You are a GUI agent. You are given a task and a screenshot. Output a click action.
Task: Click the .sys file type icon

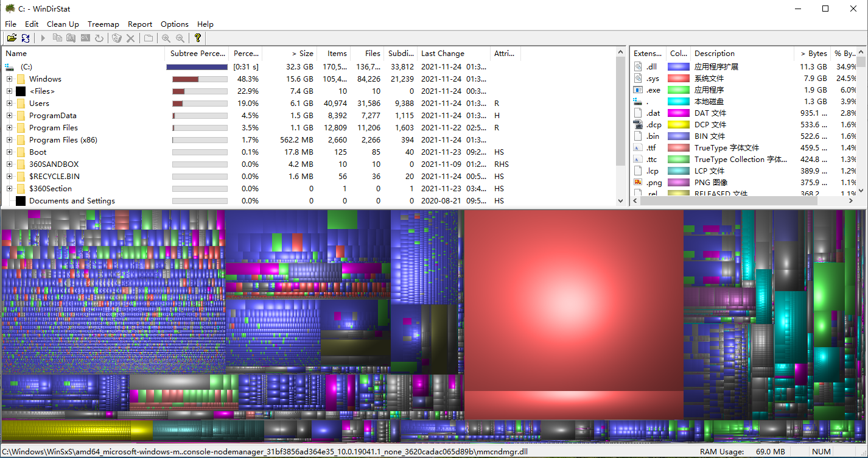(638, 78)
